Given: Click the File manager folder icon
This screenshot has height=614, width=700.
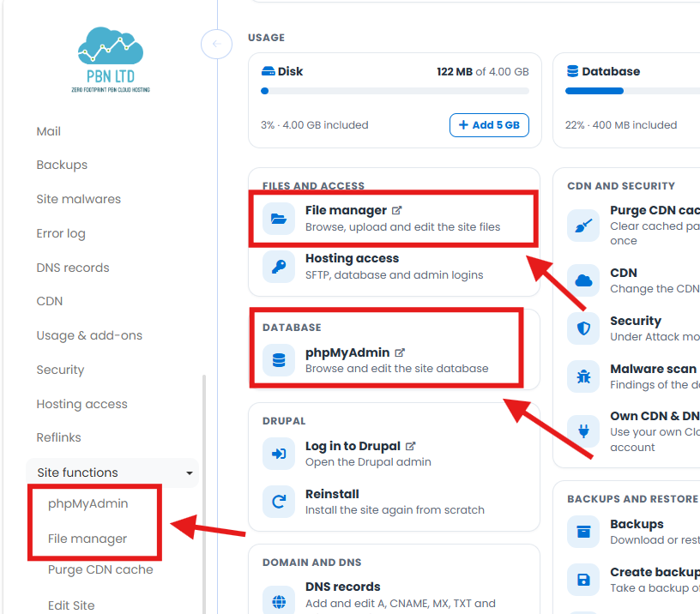Looking at the screenshot, I should (279, 219).
